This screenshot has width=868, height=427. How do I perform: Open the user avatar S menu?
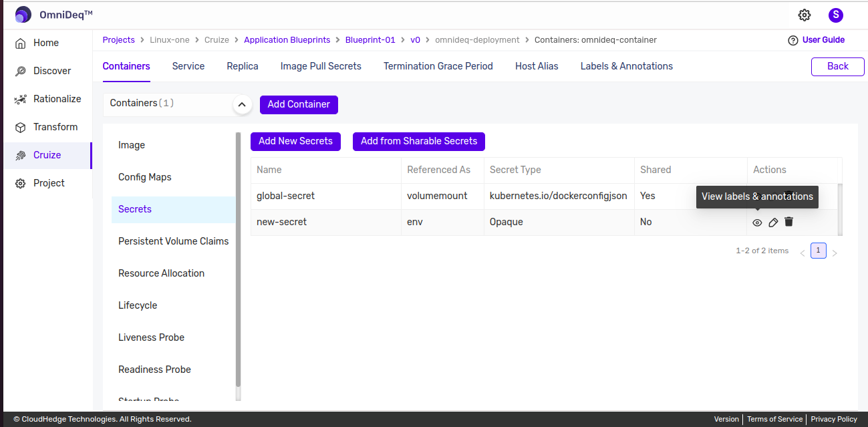(835, 15)
